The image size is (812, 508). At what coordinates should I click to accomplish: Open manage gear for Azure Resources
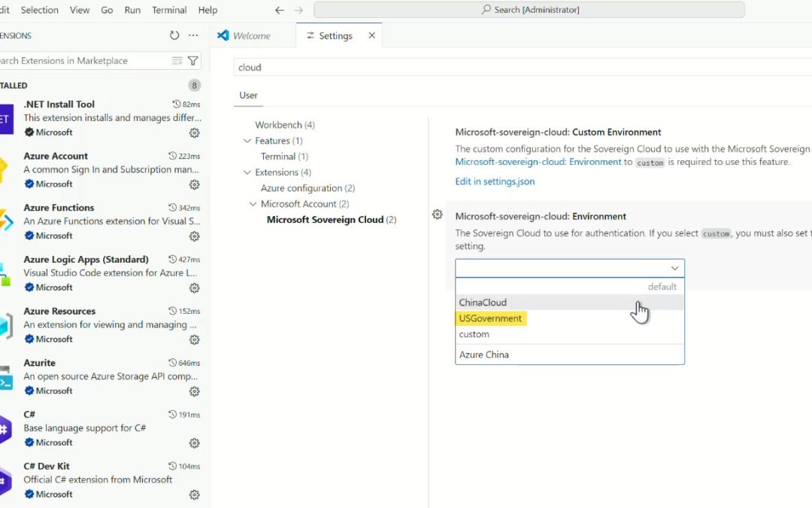pyautogui.click(x=194, y=339)
